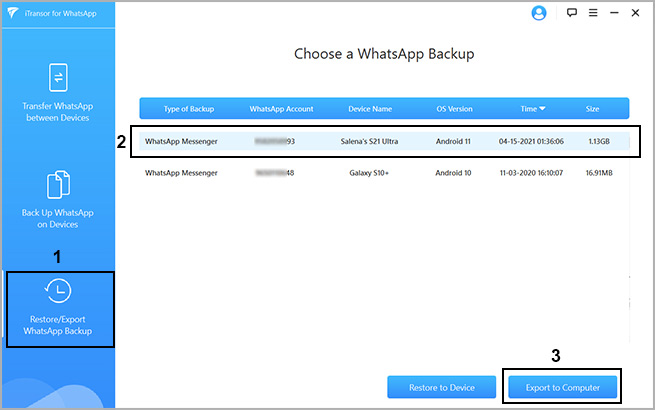Open the user account profile icon
This screenshot has width=655, height=410.
(540, 13)
